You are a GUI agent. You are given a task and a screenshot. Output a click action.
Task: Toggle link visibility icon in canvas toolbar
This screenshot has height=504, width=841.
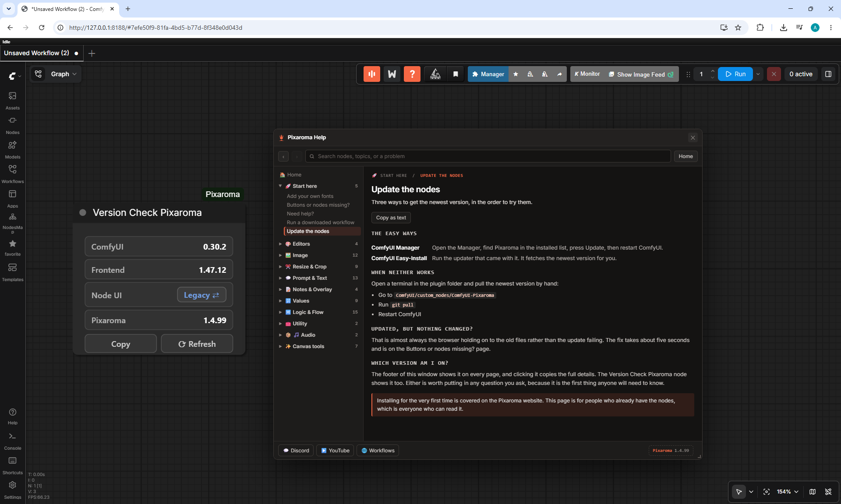tap(828, 492)
